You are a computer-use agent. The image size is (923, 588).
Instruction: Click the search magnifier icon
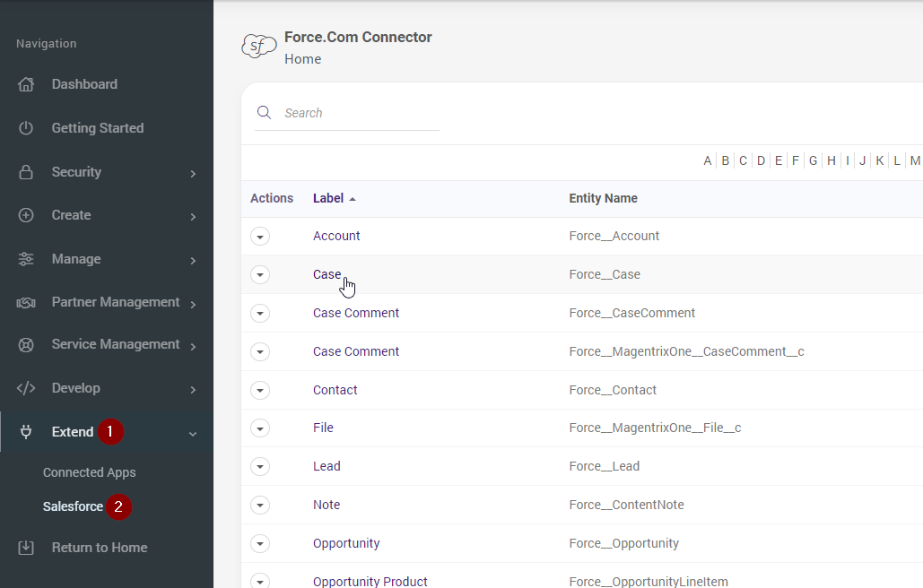click(265, 112)
